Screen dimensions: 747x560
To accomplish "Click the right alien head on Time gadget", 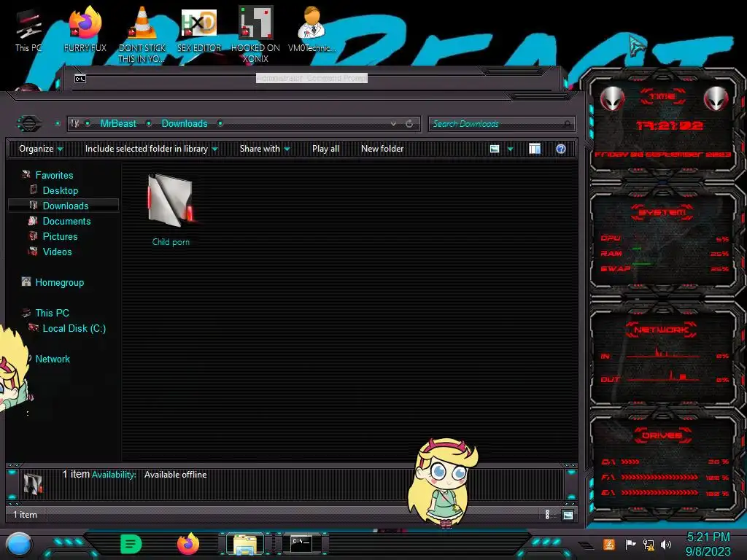I will tap(716, 99).
